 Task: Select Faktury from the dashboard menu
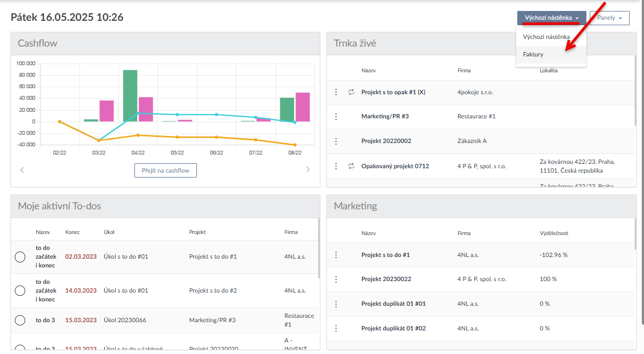coord(533,55)
